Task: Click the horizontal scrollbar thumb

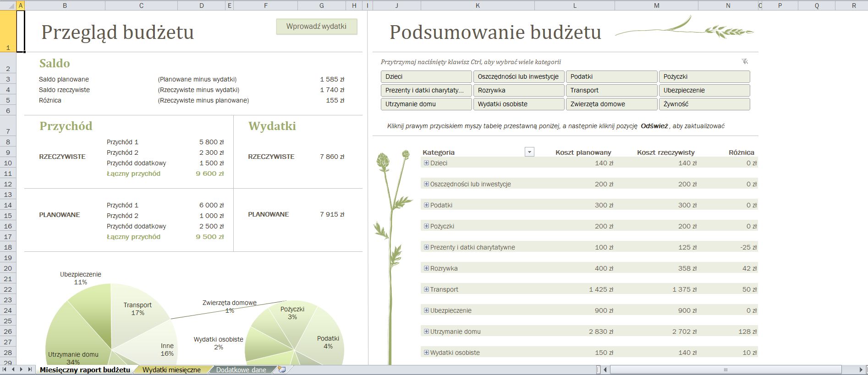Action: click(x=725, y=370)
